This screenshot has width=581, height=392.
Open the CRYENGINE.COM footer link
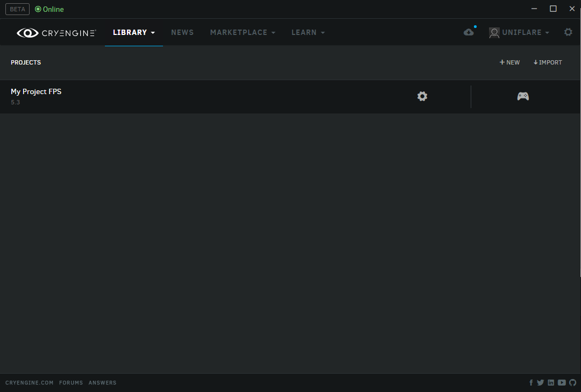coord(29,383)
